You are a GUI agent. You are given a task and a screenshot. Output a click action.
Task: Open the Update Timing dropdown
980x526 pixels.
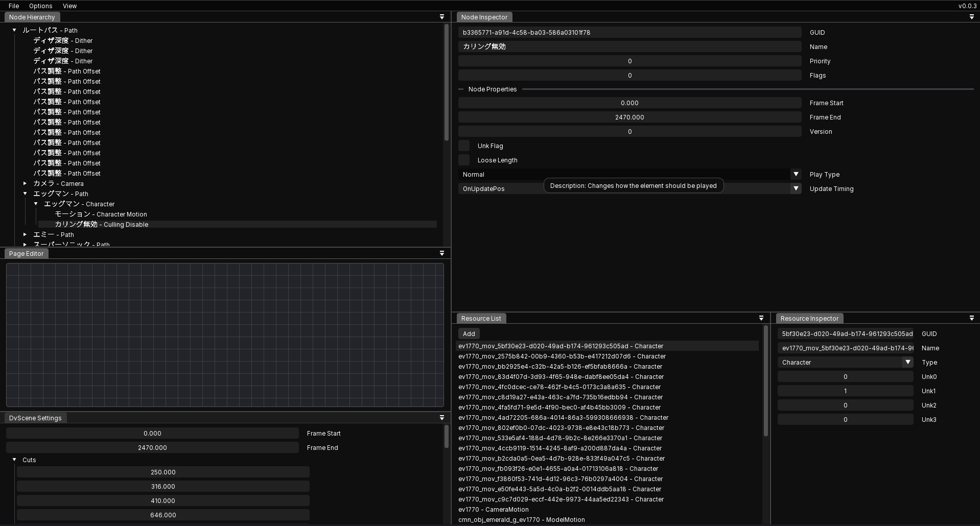point(796,188)
